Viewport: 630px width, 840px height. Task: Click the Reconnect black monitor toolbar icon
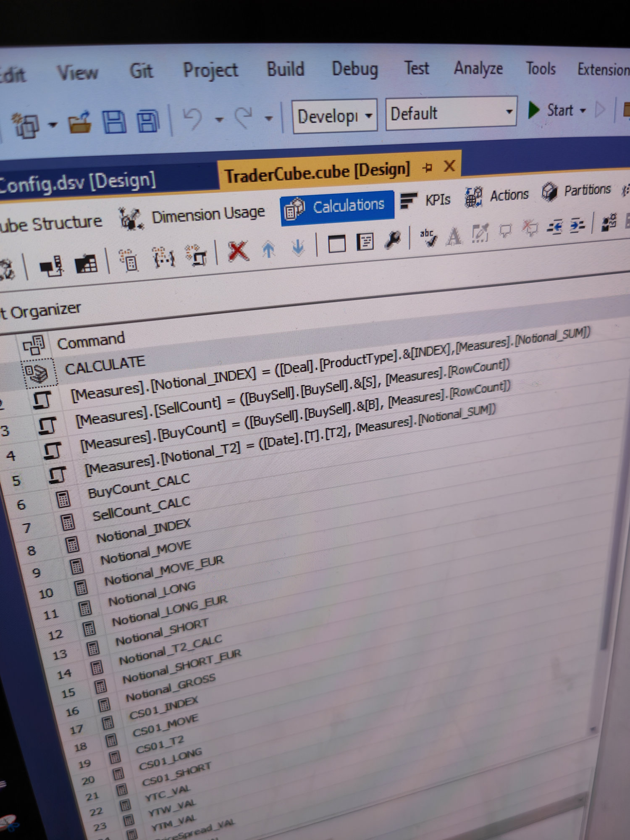pos(52,266)
